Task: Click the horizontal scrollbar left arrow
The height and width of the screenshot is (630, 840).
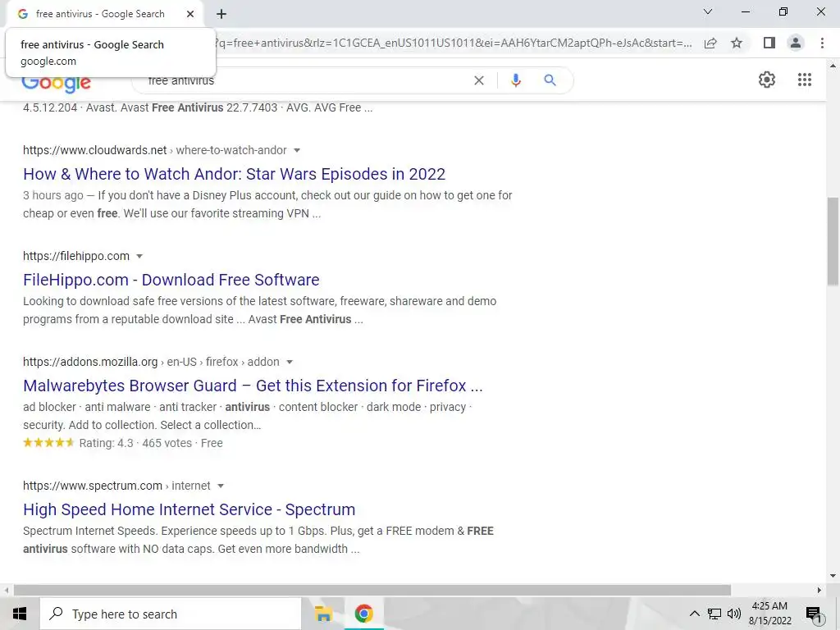Action: (x=7, y=591)
